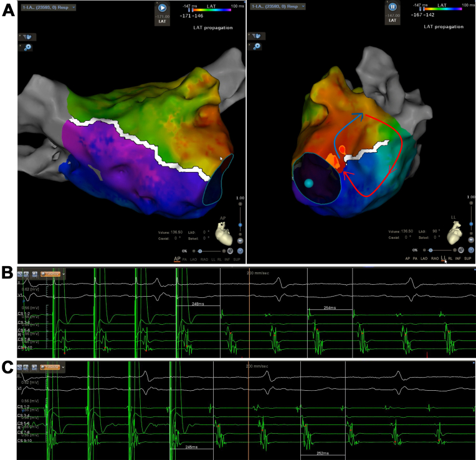Click the first toolbar icon in panel C
476x460 pixels.
pos(20,367)
